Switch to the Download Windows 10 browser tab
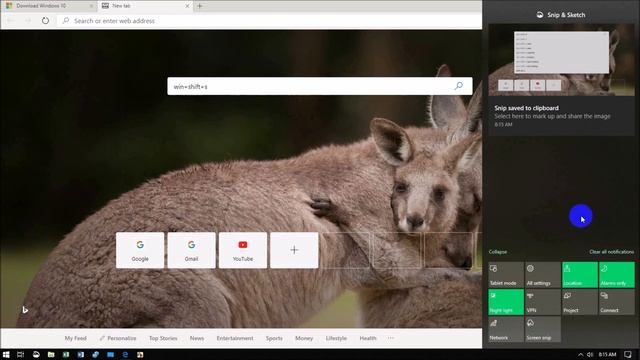The image size is (640, 360). [x=49, y=6]
